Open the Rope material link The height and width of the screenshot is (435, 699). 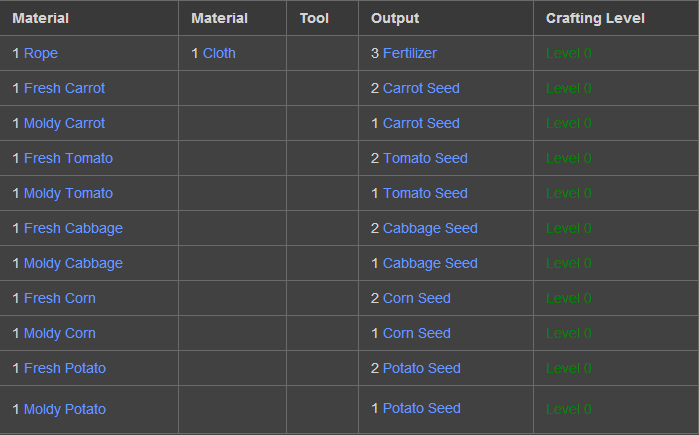[x=41, y=53]
